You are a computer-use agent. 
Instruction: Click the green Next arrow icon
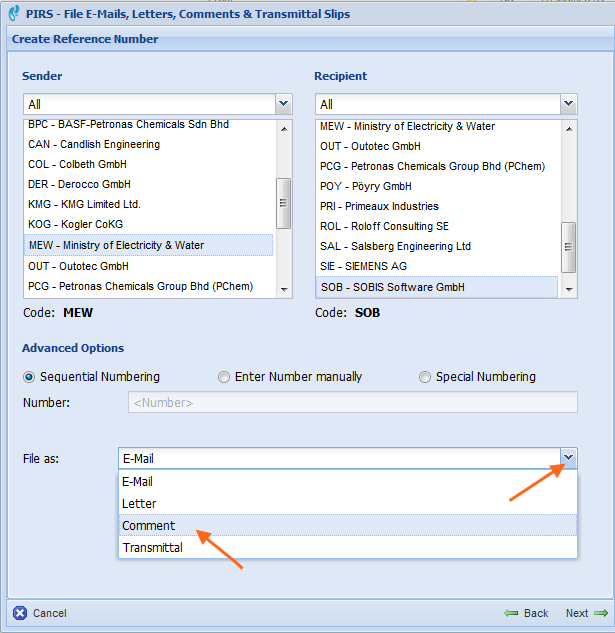click(601, 613)
